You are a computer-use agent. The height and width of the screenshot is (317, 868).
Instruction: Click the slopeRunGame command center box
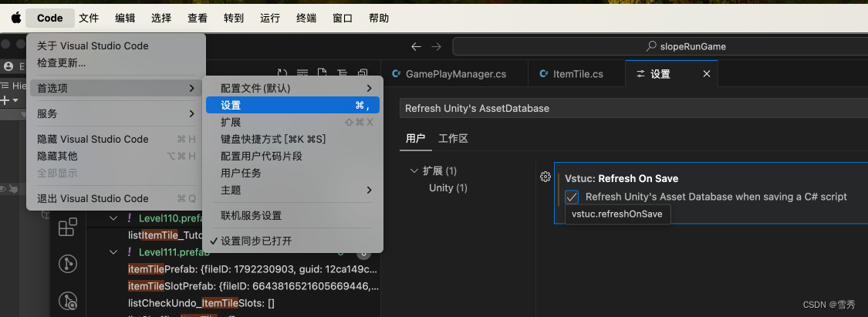click(660, 47)
